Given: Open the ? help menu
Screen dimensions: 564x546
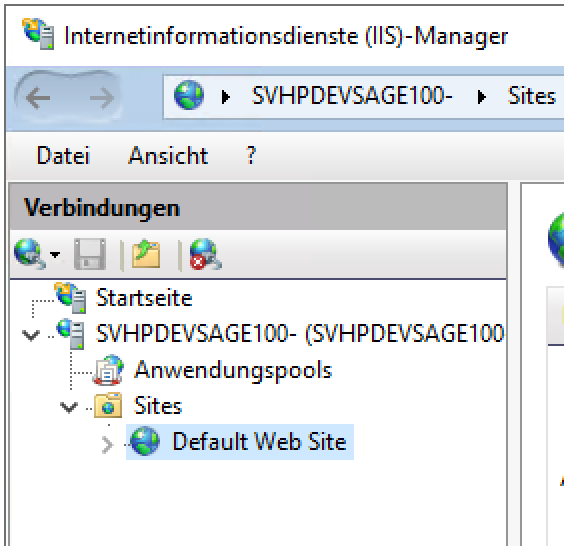Looking at the screenshot, I should point(251,156).
